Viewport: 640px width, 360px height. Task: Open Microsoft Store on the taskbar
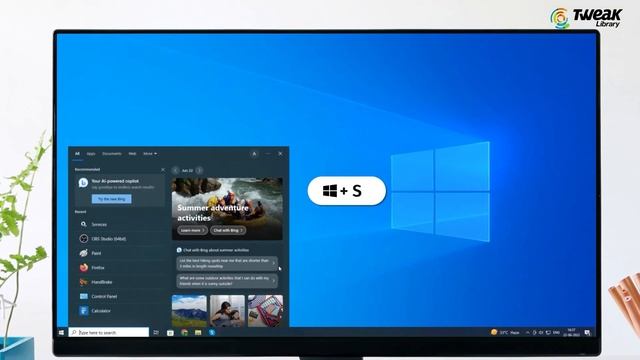point(170,333)
